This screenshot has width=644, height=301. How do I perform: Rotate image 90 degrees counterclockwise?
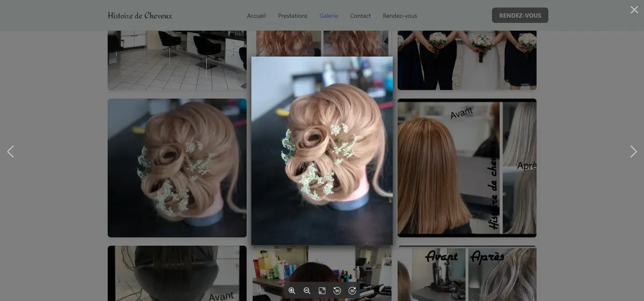(x=337, y=290)
